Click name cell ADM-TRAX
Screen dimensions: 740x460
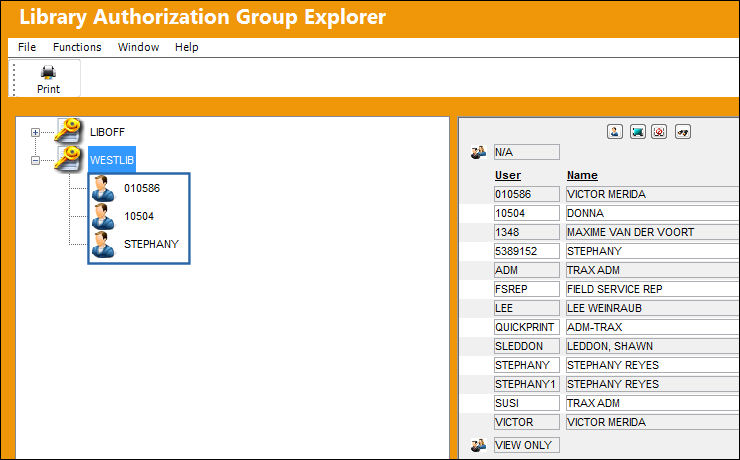pyautogui.click(x=653, y=327)
